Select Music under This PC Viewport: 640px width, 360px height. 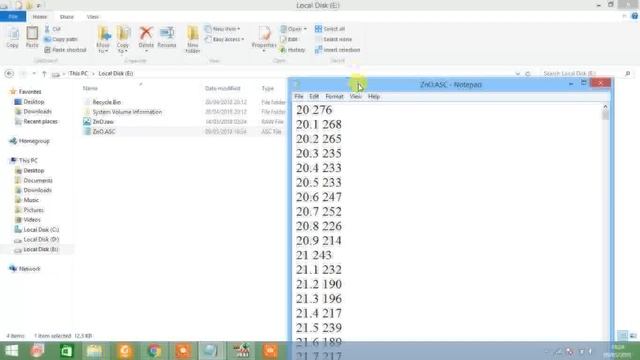[31, 200]
